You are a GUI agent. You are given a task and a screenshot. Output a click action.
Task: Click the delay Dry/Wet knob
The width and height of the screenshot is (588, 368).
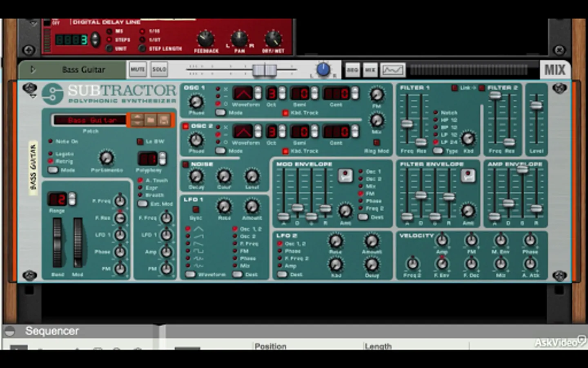tap(273, 39)
